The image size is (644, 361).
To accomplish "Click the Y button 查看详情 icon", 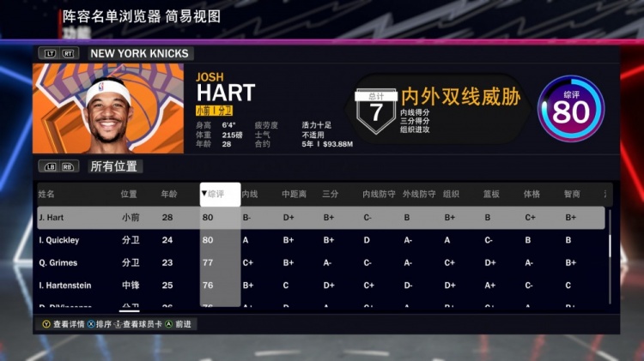I will point(46,324).
